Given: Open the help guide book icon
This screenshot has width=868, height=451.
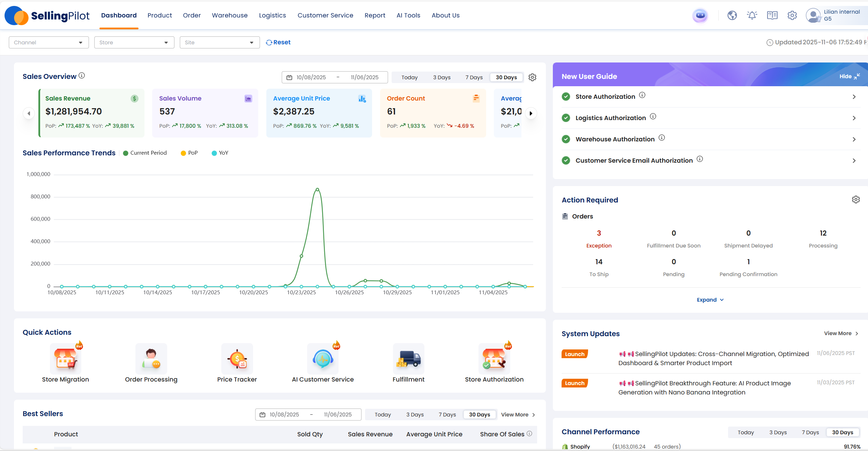Looking at the screenshot, I should pos(772,15).
